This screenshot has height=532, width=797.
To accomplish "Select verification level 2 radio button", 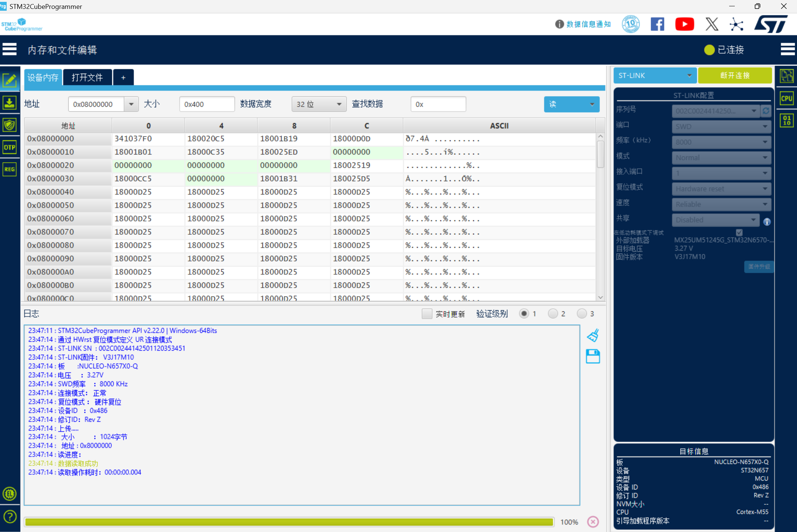I will [x=553, y=314].
